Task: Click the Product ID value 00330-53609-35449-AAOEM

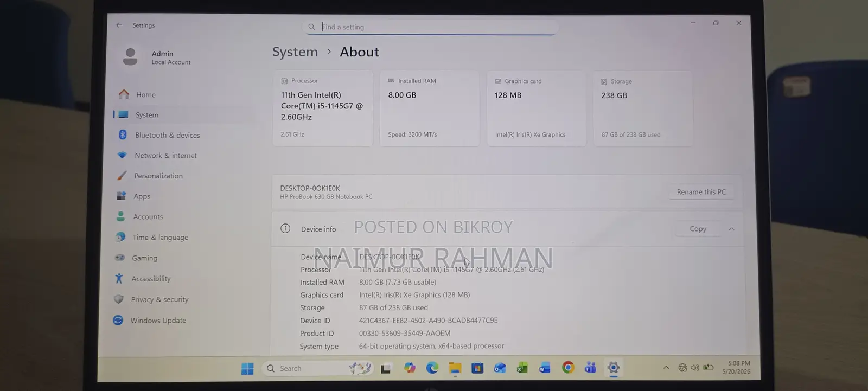Action: pyautogui.click(x=405, y=334)
